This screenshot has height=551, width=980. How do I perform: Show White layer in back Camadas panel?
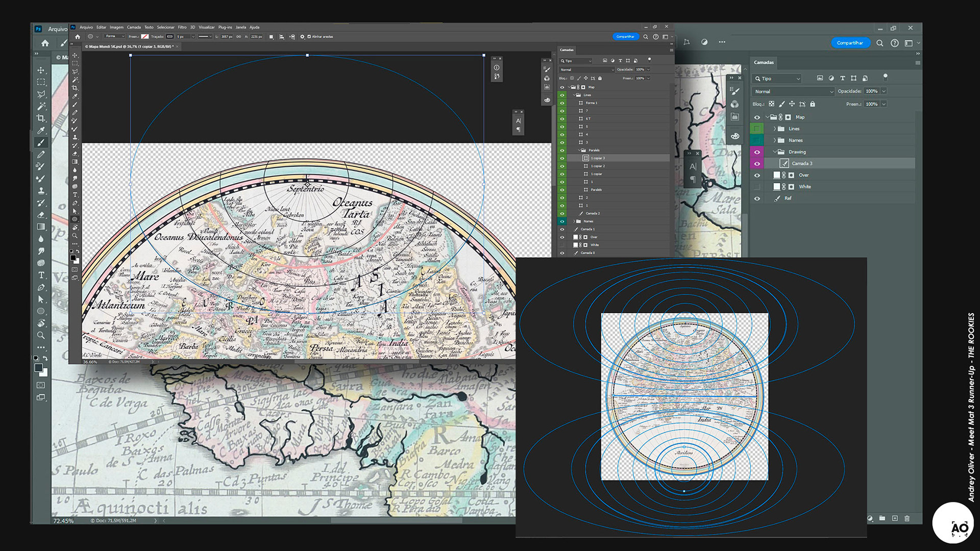coord(757,187)
